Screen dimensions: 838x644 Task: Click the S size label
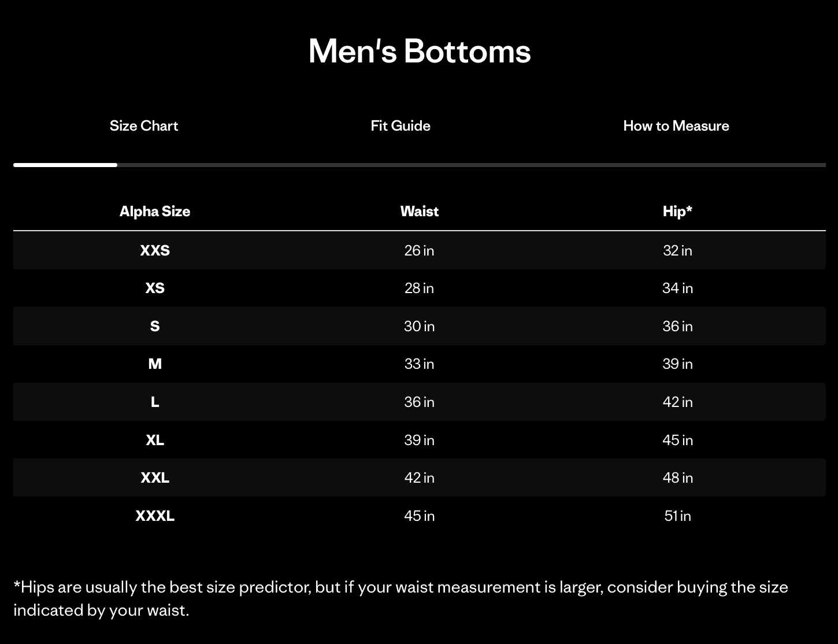click(x=155, y=326)
